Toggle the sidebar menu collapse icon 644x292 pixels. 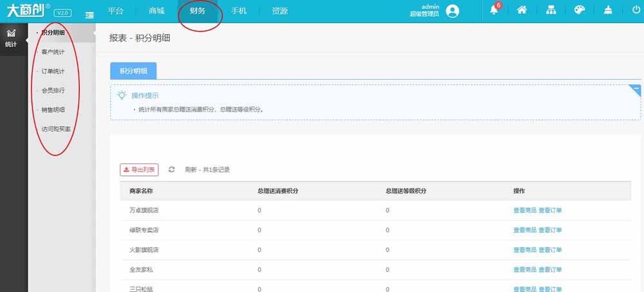pyautogui.click(x=89, y=14)
